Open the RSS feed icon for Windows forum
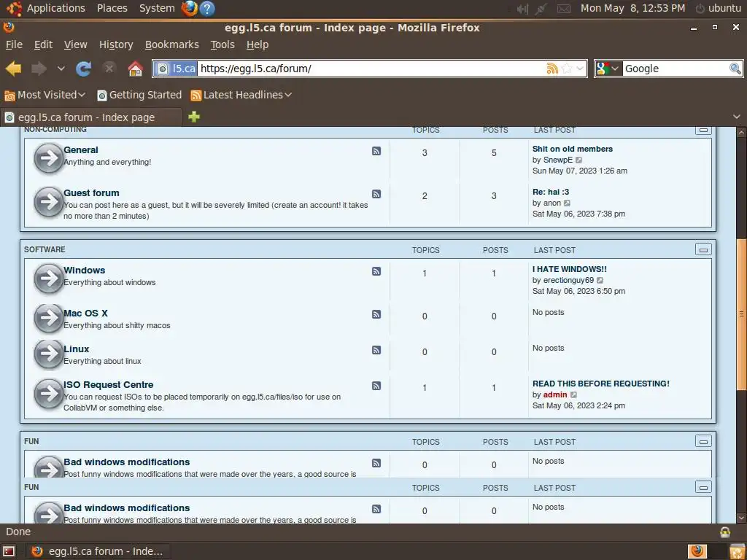The width and height of the screenshot is (747, 560). click(376, 271)
